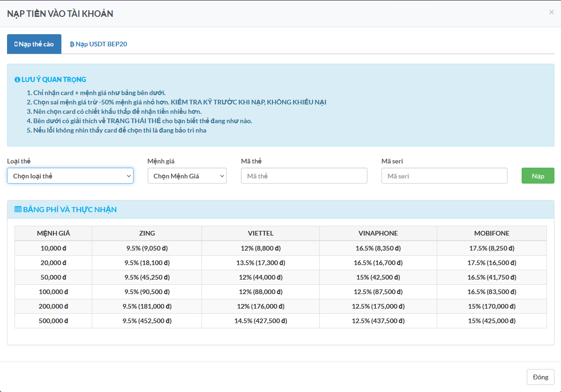The image size is (561, 392).
Task: Select the 500,000 đ denomination cell
Action: pos(53,321)
